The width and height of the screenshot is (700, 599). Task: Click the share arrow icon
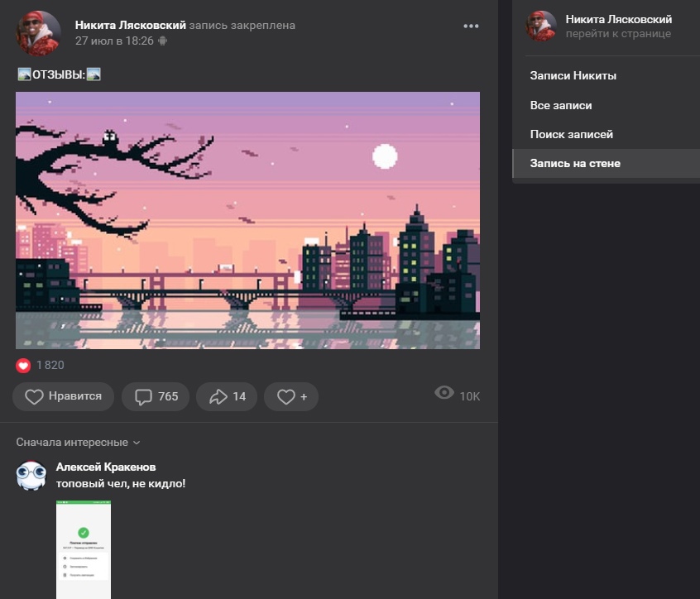[218, 397]
